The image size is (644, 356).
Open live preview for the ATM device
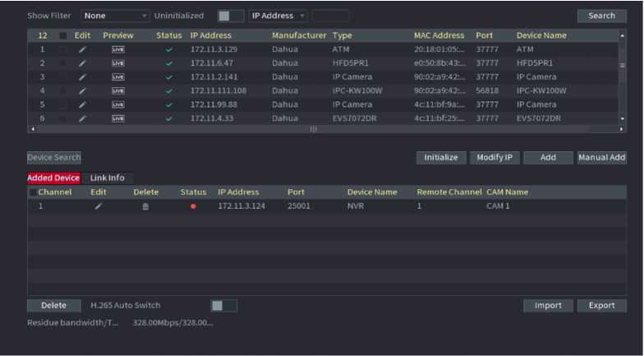coord(118,49)
